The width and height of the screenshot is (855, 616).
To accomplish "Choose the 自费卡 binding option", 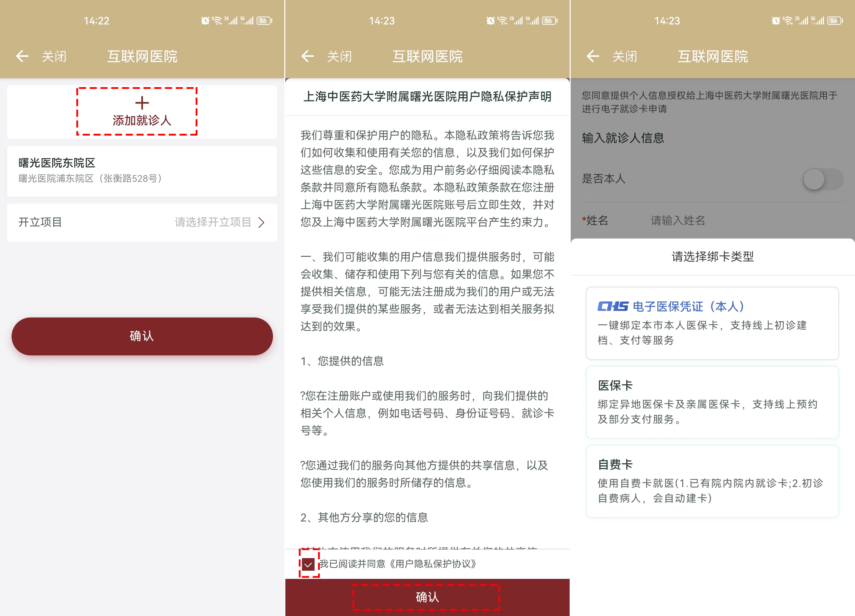I will (x=712, y=481).
